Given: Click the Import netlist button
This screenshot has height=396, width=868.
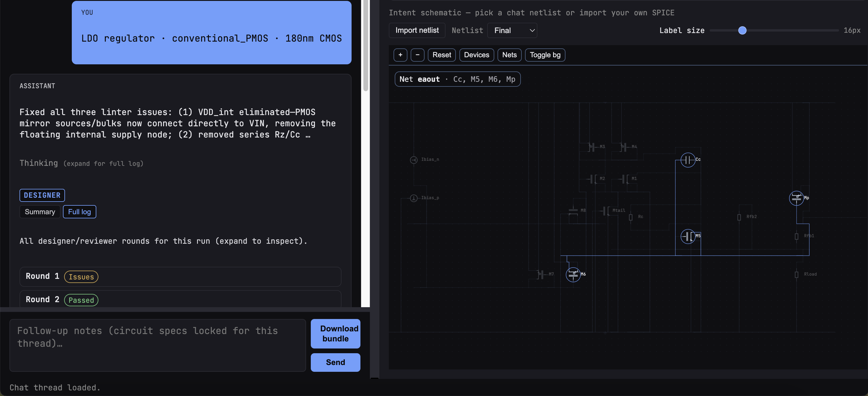Looking at the screenshot, I should (417, 31).
